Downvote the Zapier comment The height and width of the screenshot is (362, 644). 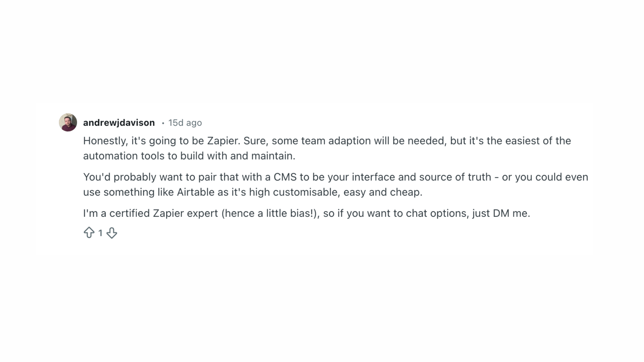(112, 233)
